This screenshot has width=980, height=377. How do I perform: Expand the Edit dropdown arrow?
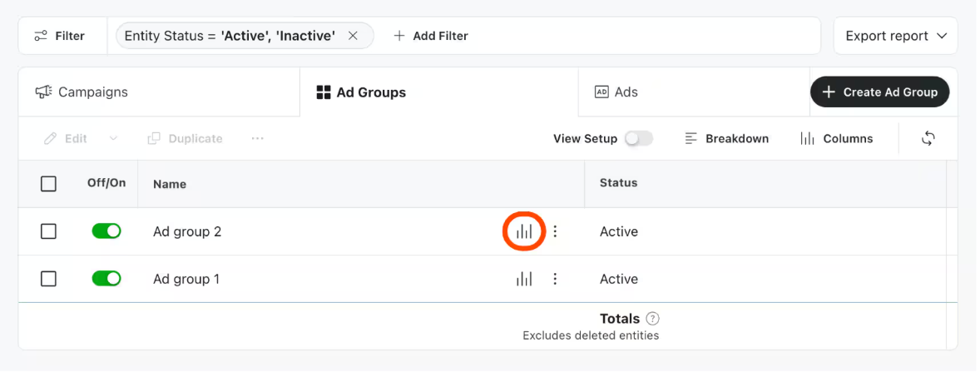(114, 139)
